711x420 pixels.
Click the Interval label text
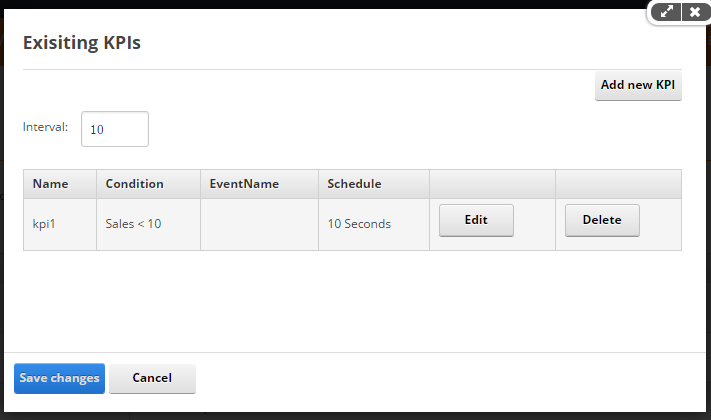tap(45, 127)
